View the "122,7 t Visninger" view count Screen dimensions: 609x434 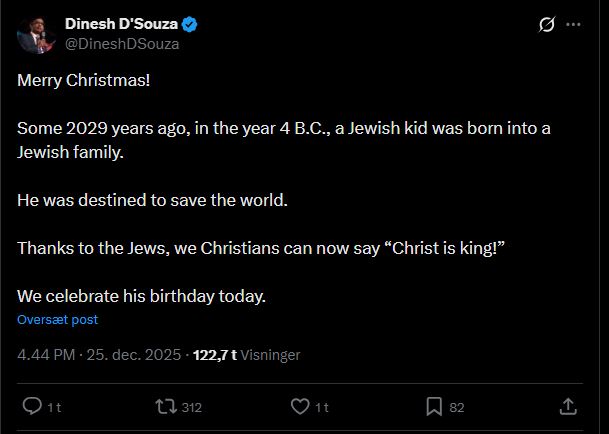pyautogui.click(x=246, y=354)
